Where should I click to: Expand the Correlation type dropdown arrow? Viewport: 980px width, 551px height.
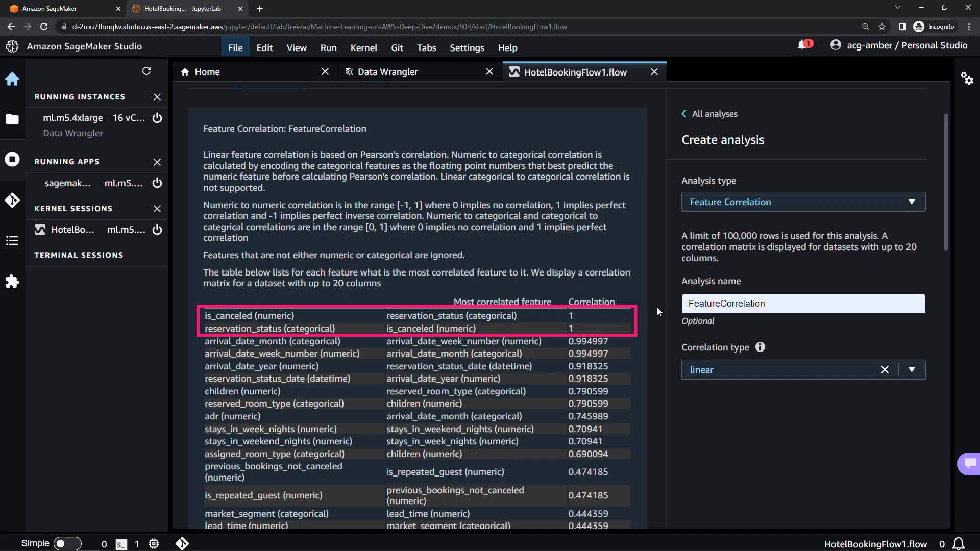pos(912,370)
